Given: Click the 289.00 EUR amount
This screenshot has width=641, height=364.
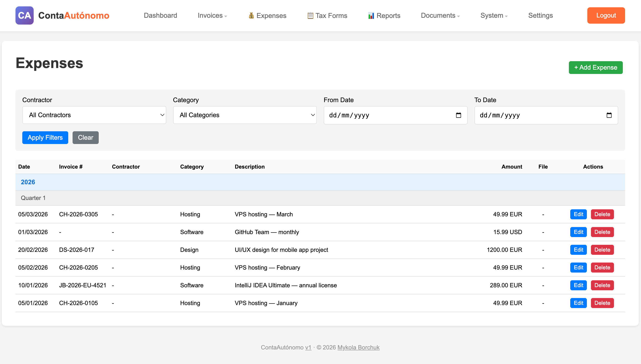Looking at the screenshot, I should tap(506, 285).
